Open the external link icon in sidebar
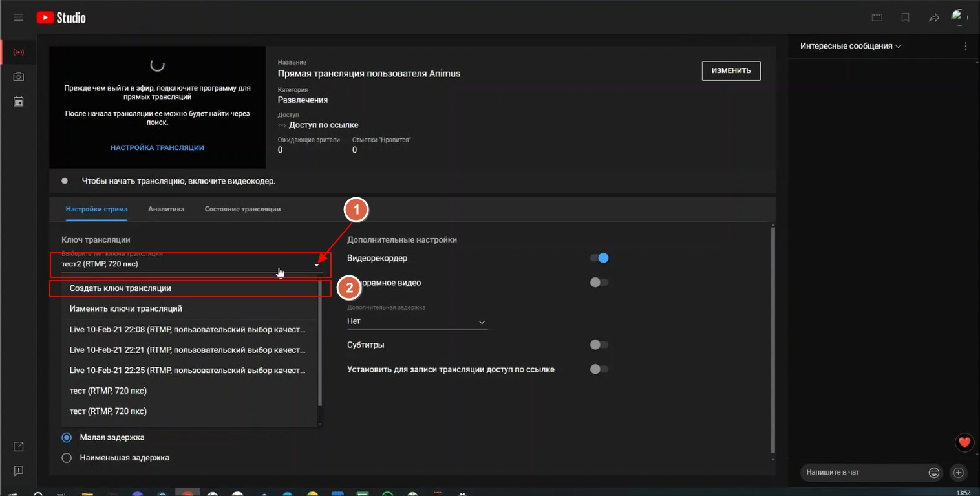Image resolution: width=980 pixels, height=496 pixels. (x=19, y=447)
